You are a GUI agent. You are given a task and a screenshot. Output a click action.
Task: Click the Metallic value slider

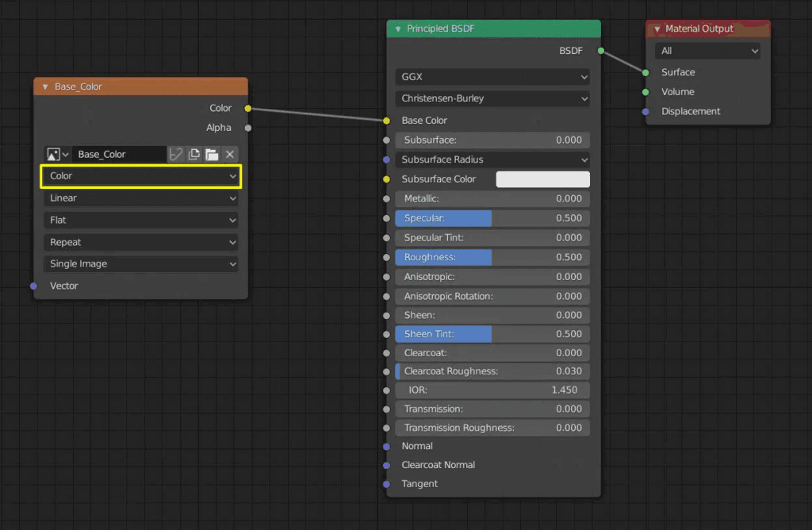click(x=492, y=199)
